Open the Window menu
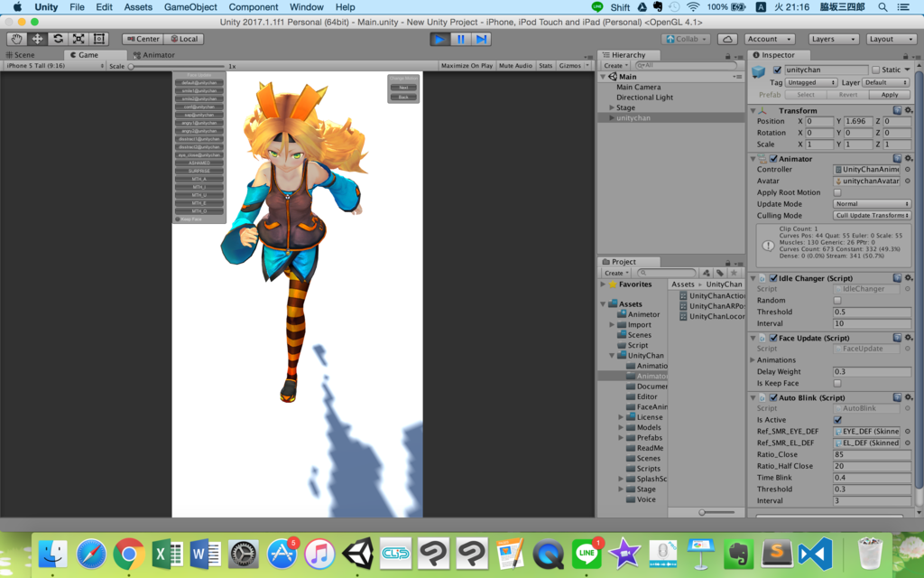The width and height of the screenshot is (924, 578). [x=307, y=7]
